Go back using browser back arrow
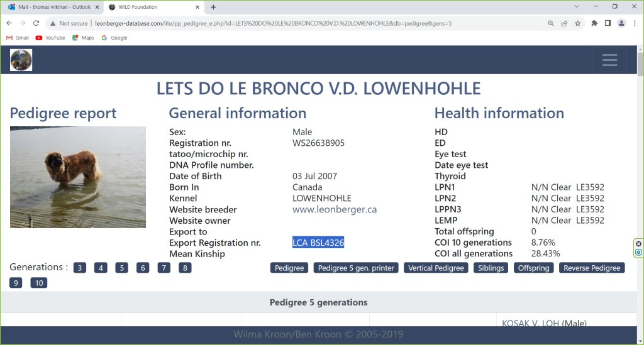This screenshot has height=345, width=644. click(x=9, y=23)
